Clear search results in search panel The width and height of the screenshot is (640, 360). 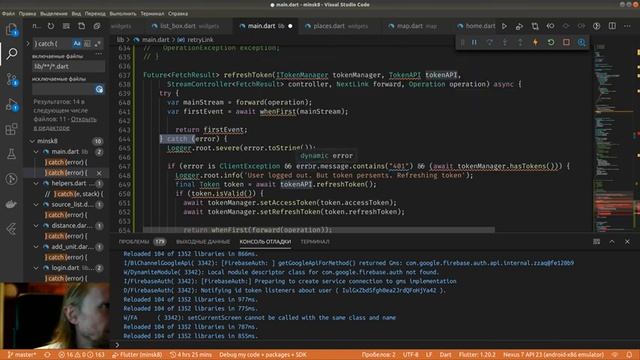(66, 26)
